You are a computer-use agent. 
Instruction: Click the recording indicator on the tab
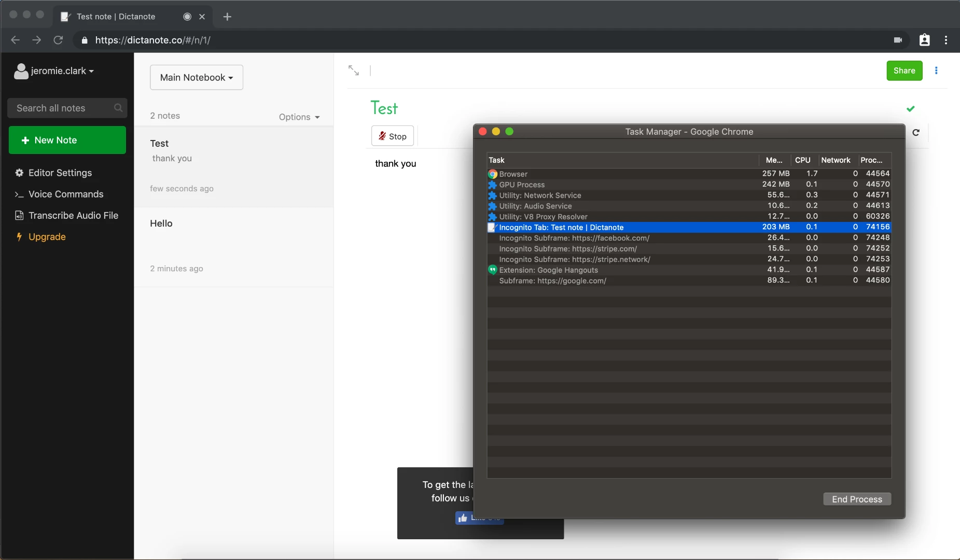[x=187, y=17]
